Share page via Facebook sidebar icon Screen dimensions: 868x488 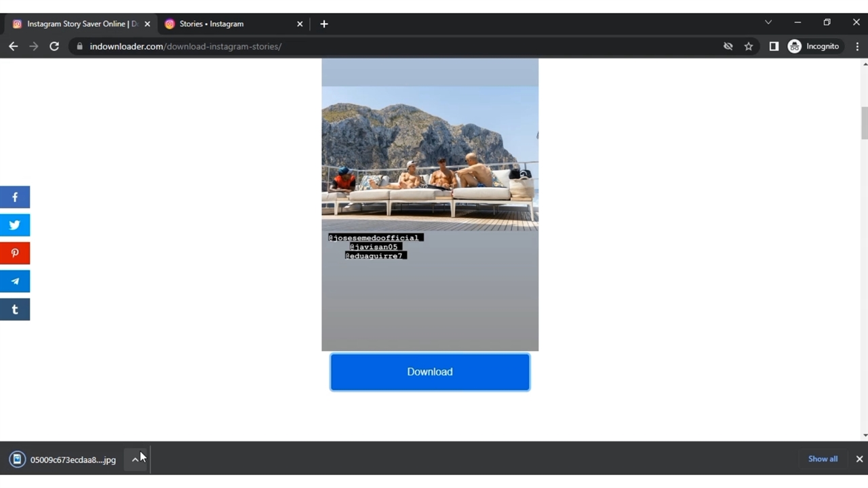15,197
